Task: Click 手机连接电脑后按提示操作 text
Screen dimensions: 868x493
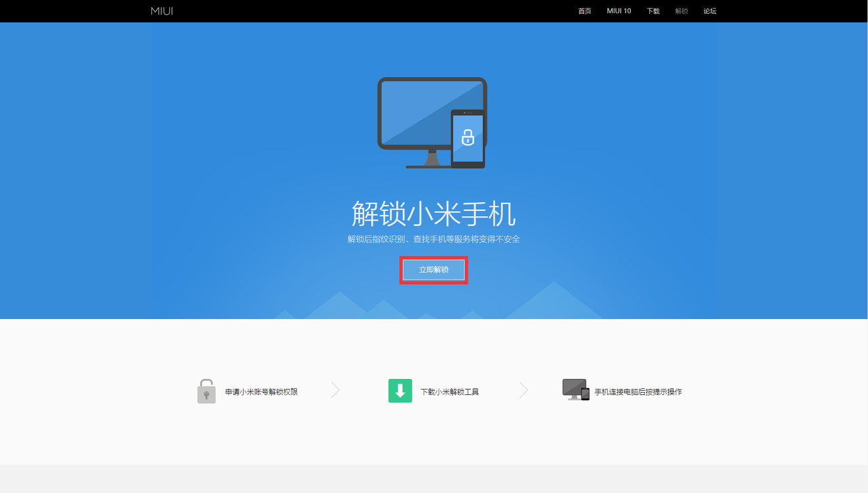Action: (638, 392)
